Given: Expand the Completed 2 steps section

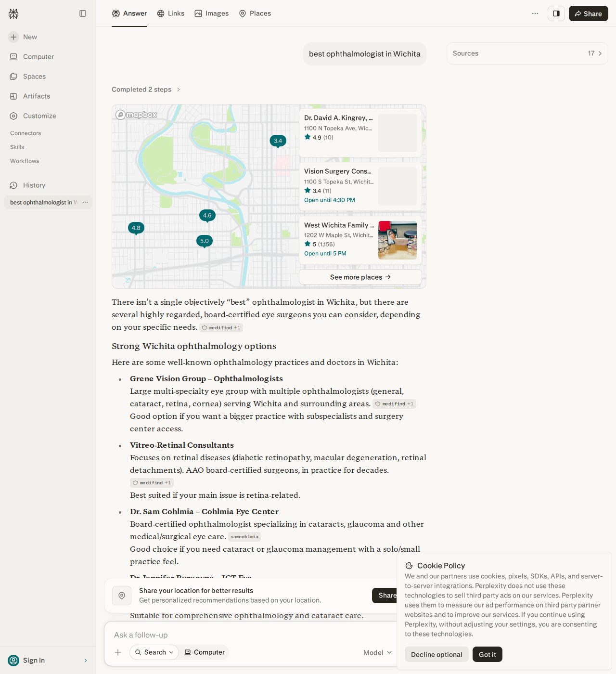Looking at the screenshot, I should 146,90.
